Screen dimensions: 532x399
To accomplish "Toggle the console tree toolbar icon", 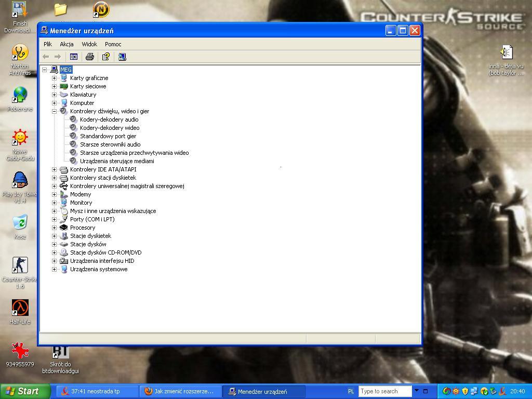I will 74,57.
